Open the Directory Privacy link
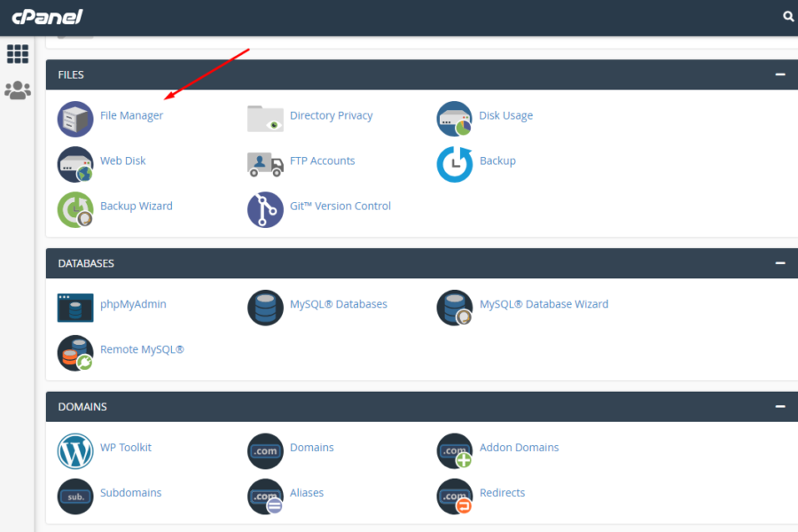 pos(332,115)
